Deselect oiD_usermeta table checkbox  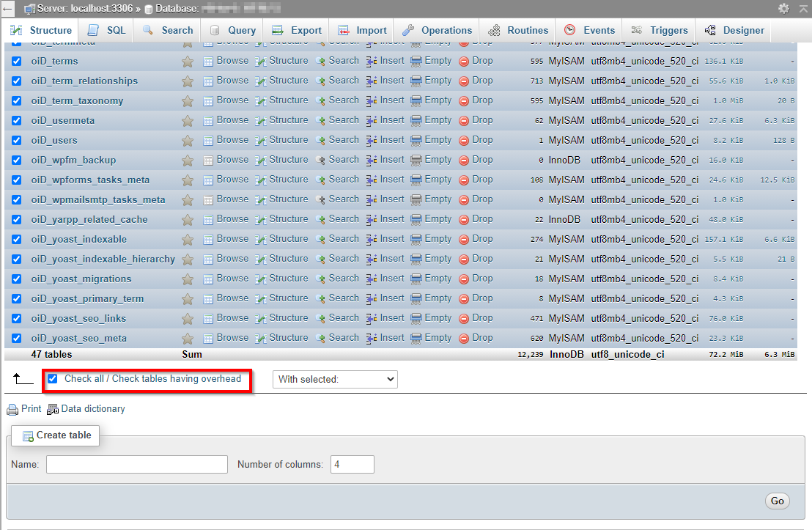(17, 121)
